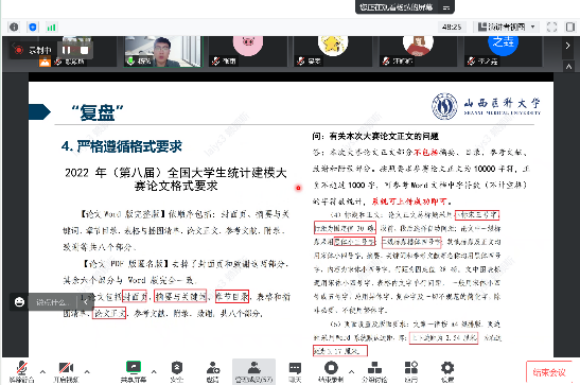Click the meeting info icon

pos(14,27)
